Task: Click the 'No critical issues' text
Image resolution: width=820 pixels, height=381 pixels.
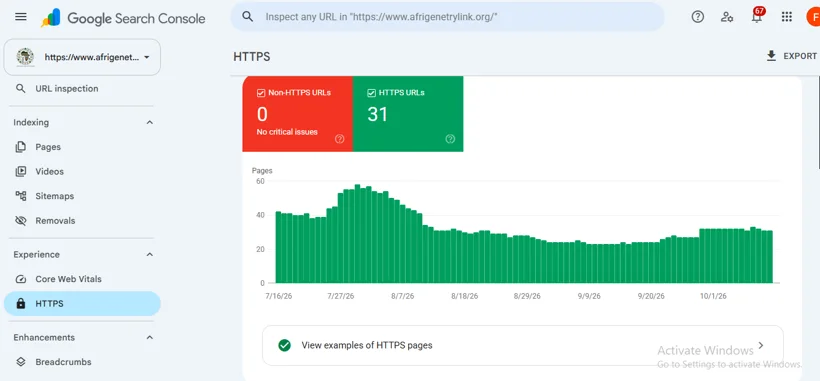Action: (x=287, y=132)
